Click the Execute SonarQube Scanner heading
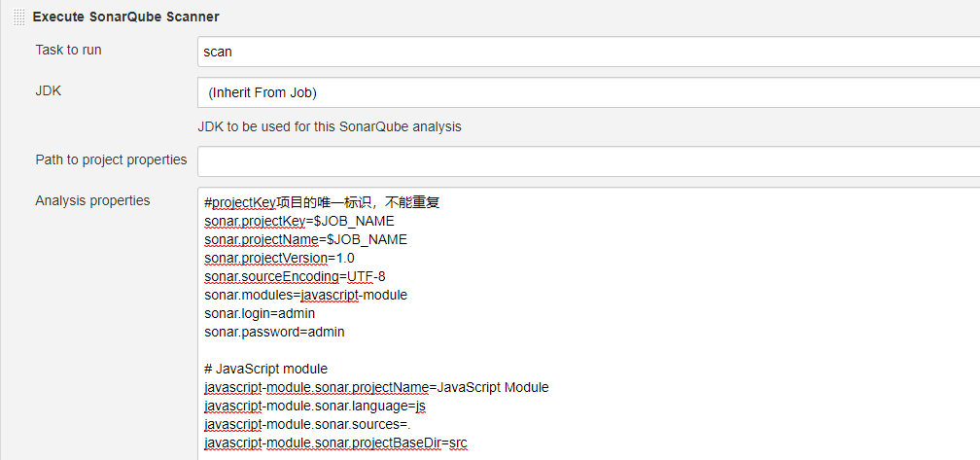This screenshot has height=460, width=980. pyautogui.click(x=125, y=17)
